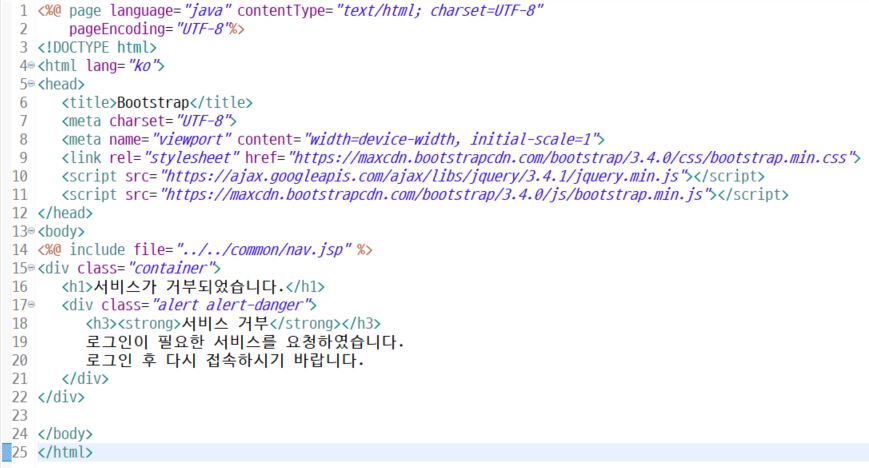Viewport: 869px width, 468px height.
Task: Click the closing head tag on line 12
Action: click(x=65, y=213)
